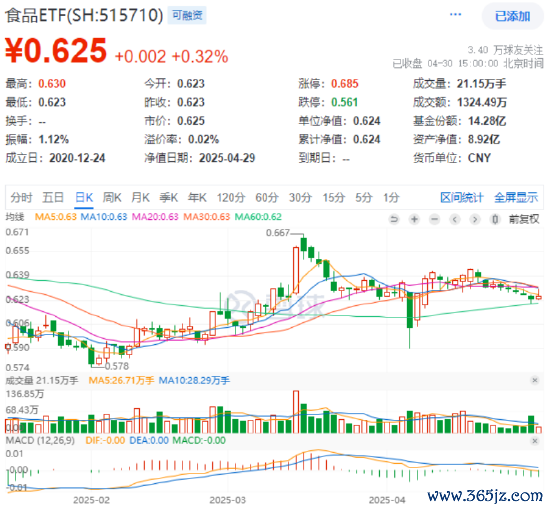Screen dimensions: 550x511
Task: Close the MACD indicator panel
Action: (535, 441)
